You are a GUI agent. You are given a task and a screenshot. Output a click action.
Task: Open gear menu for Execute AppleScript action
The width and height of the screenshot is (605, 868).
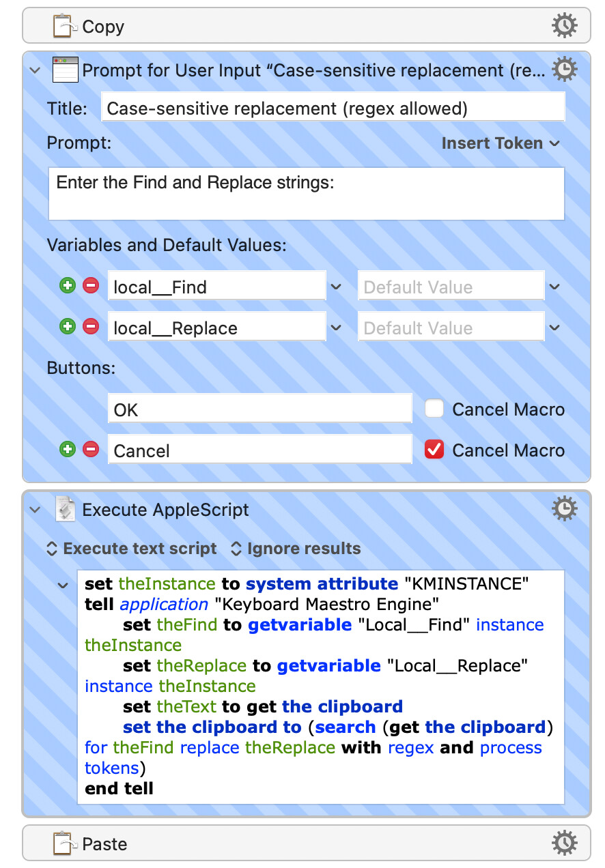[564, 508]
